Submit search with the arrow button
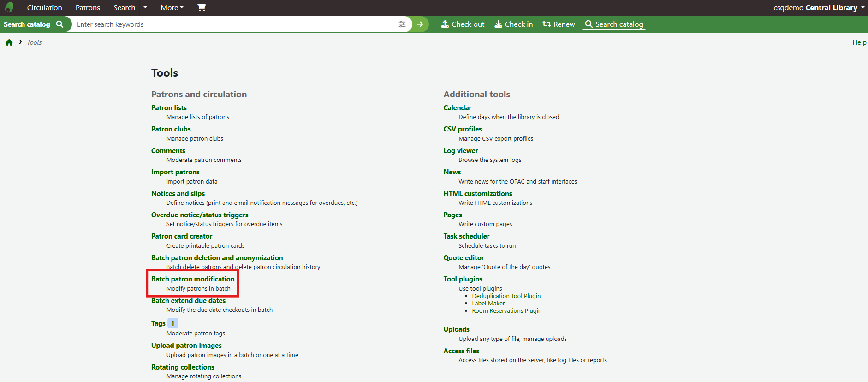The image size is (868, 382). click(x=420, y=24)
